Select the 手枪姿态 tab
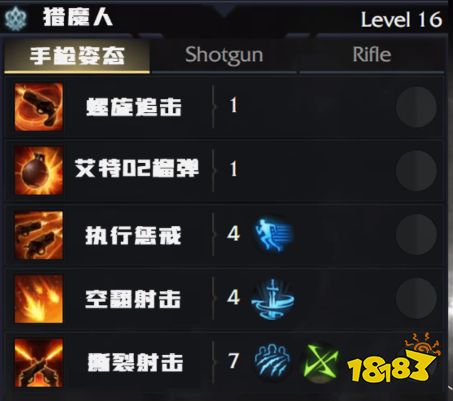 pos(77,55)
